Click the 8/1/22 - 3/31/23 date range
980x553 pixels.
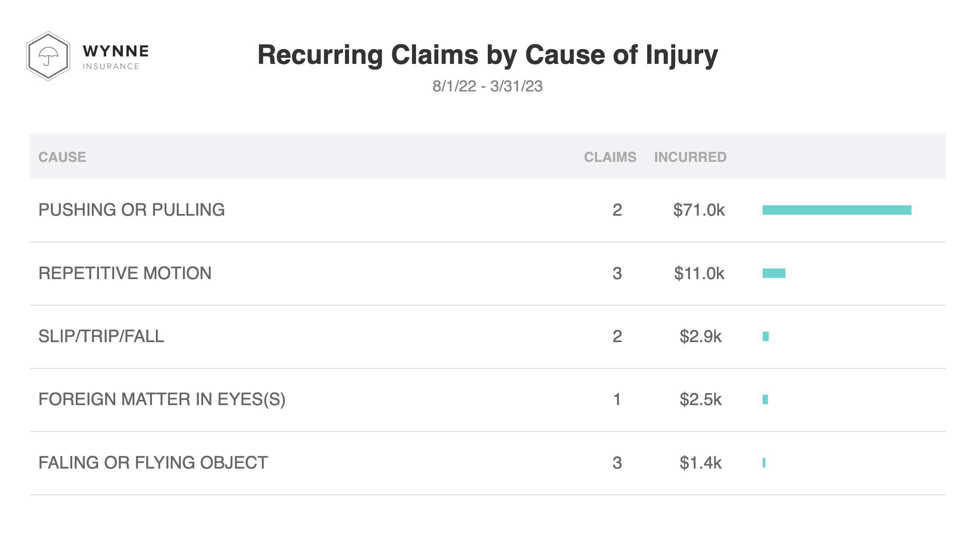[x=487, y=86]
